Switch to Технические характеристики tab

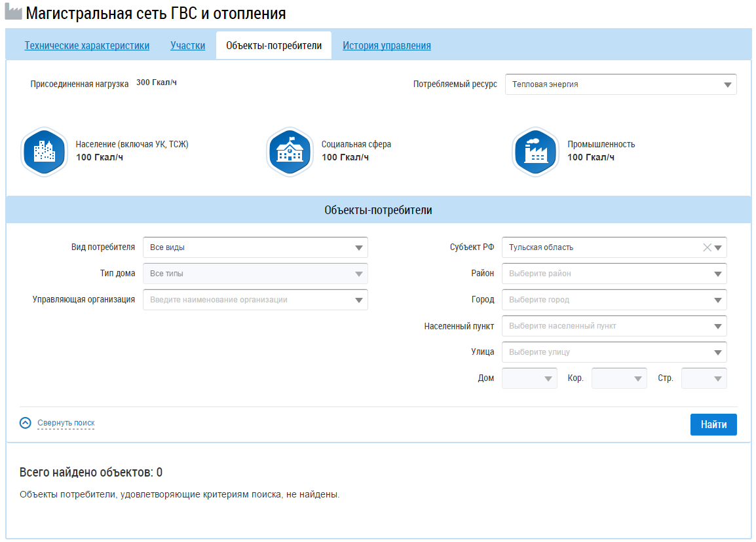click(87, 46)
